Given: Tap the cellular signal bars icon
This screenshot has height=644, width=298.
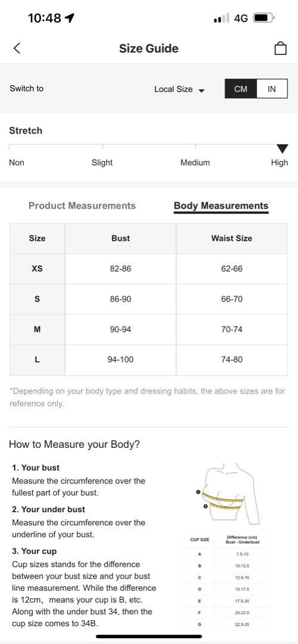Looking at the screenshot, I should coord(222,18).
